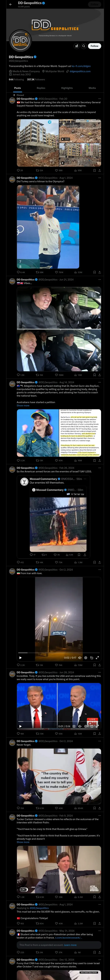Enter fullscreen on the Iran video
This screenshot has width=110, height=980.
(97, 657)
